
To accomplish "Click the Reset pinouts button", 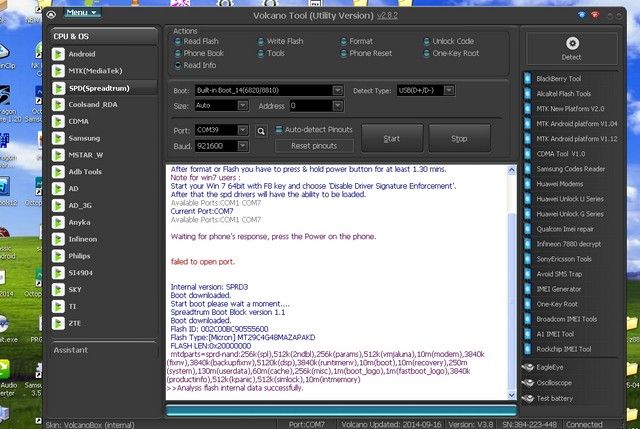I will point(314,146).
